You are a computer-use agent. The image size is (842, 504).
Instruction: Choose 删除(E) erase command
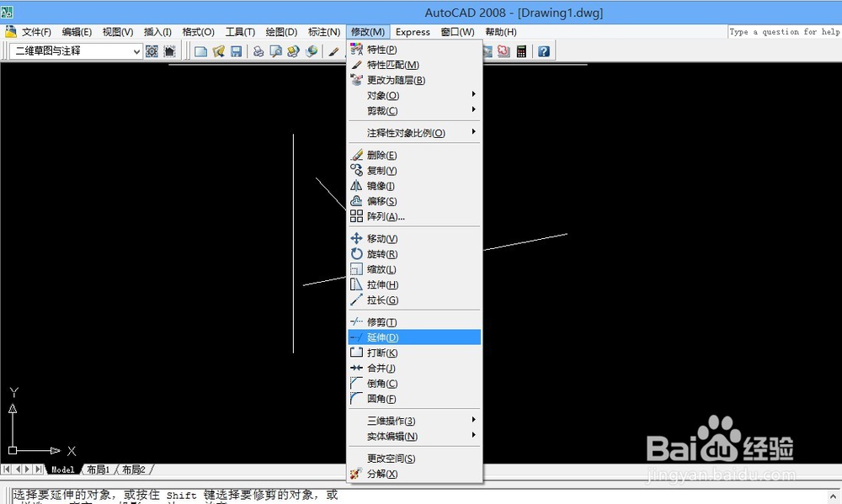pyautogui.click(x=414, y=155)
